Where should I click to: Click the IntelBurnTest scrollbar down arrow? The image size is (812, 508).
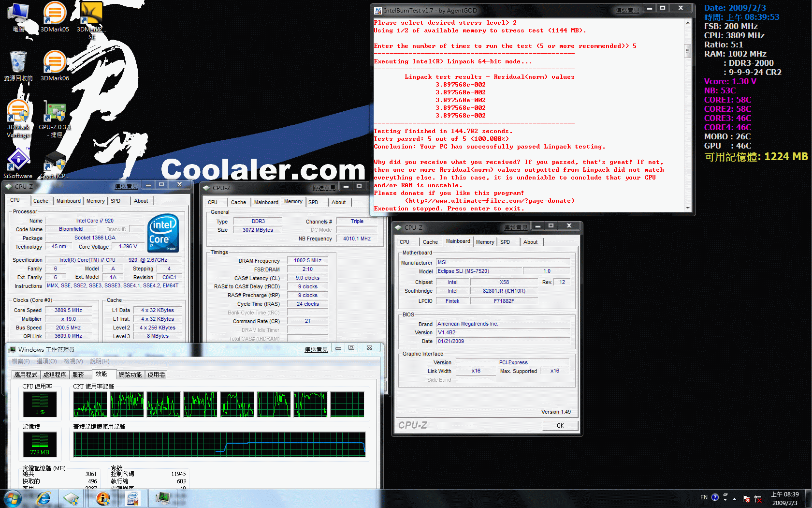(687, 208)
